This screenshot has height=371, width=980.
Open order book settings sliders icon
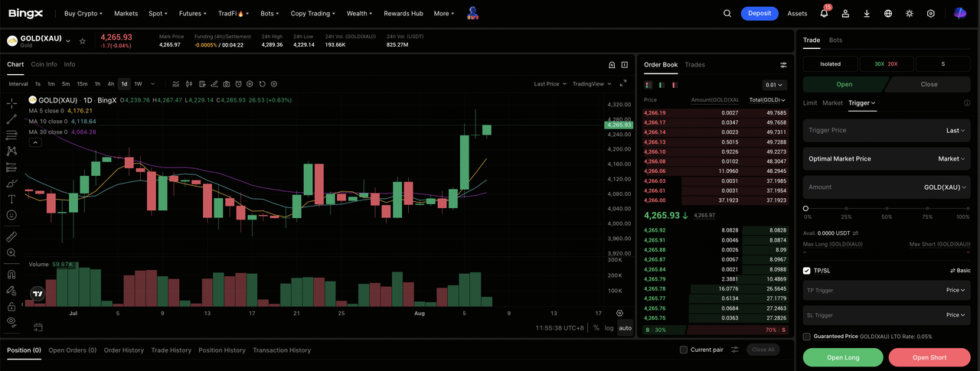783,65
